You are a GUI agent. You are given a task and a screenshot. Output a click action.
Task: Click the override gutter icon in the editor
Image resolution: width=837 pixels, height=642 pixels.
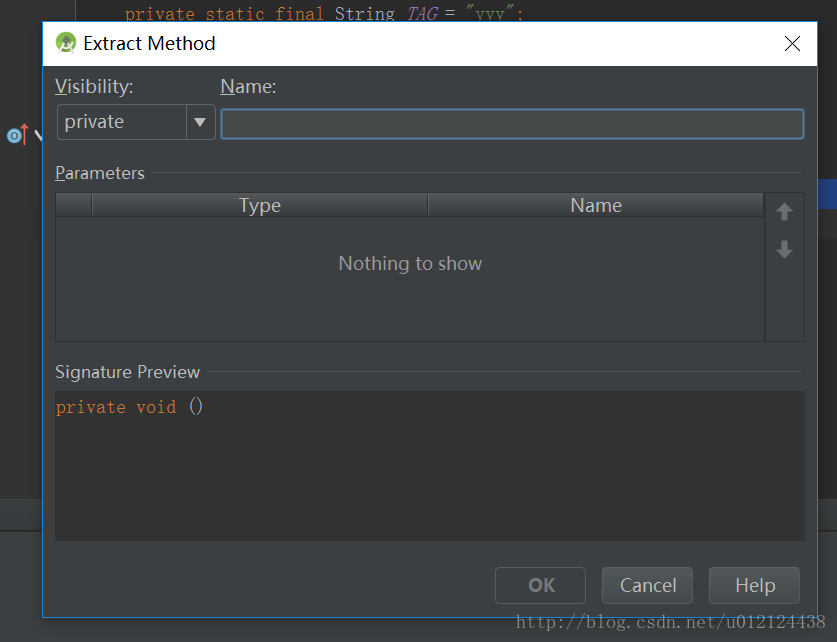coord(17,135)
